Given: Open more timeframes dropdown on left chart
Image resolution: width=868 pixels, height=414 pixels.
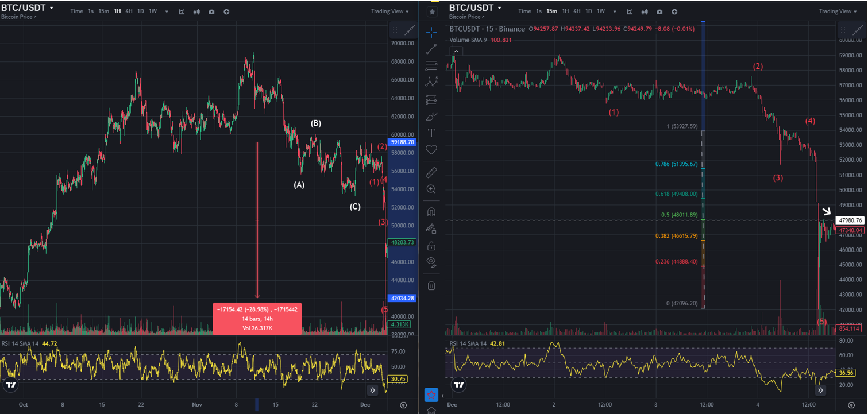Looking at the screenshot, I should [x=167, y=11].
